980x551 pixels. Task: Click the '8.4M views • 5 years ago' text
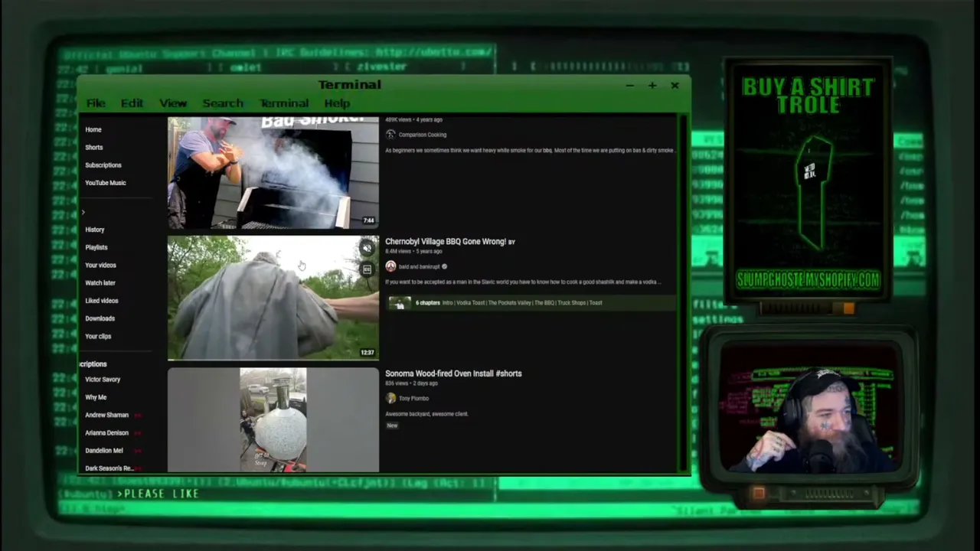click(413, 251)
